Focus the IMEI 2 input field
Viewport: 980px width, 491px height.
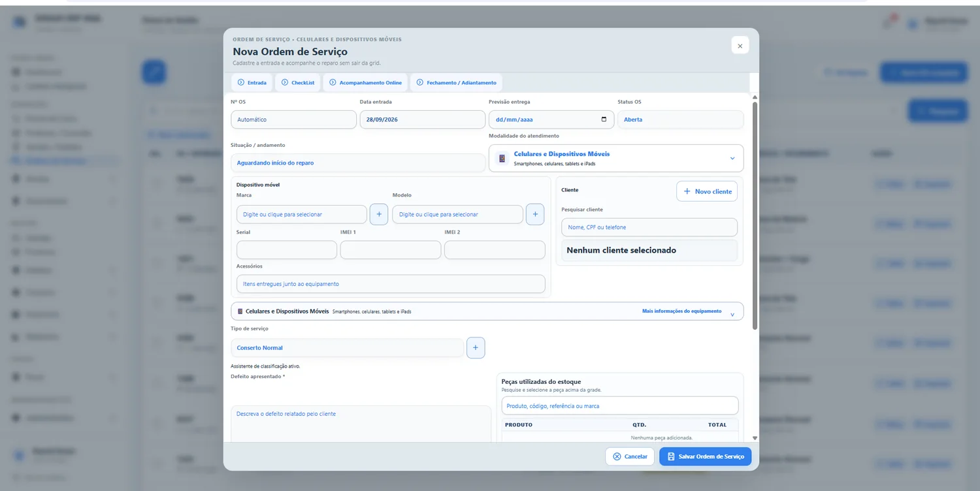pyautogui.click(x=495, y=250)
